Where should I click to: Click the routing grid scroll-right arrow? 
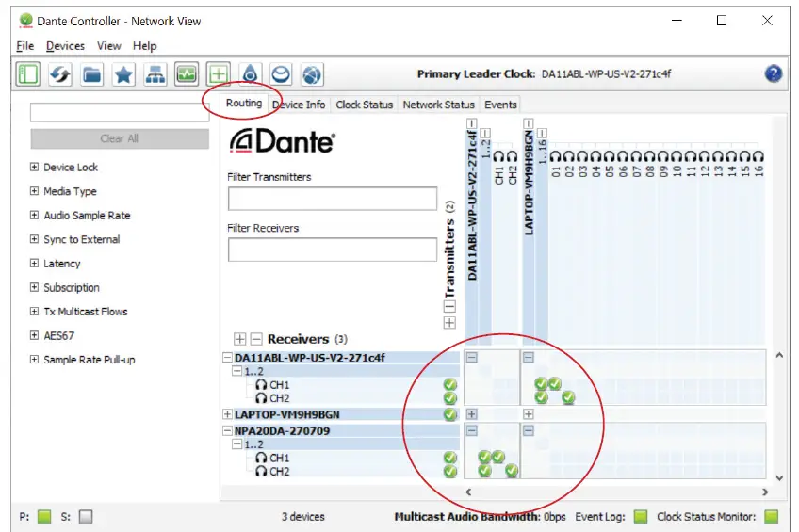pyautogui.click(x=765, y=492)
